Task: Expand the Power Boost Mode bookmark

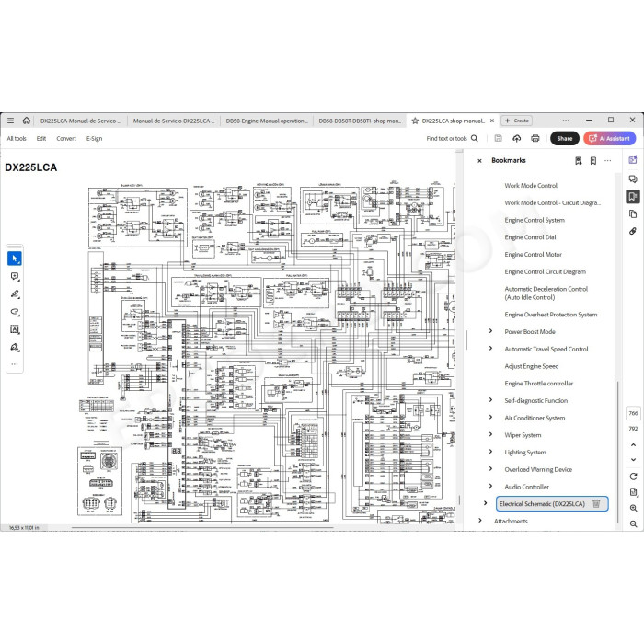Action: 490,331
